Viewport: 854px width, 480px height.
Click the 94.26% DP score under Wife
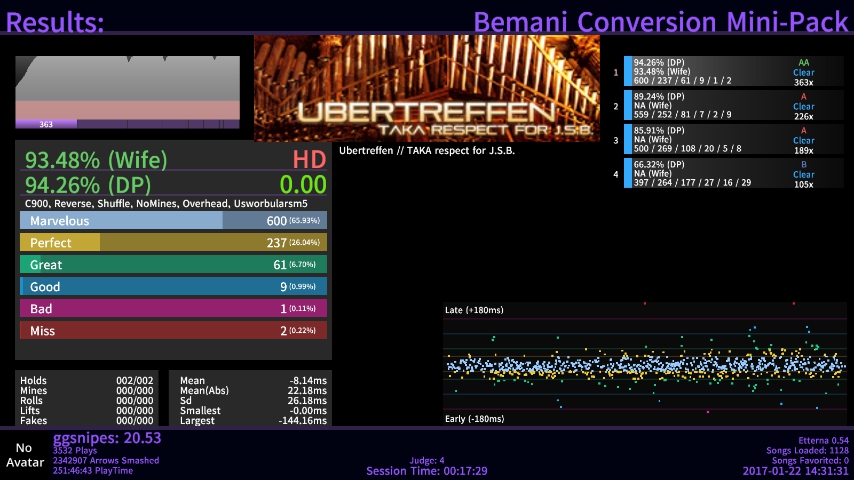click(90, 185)
